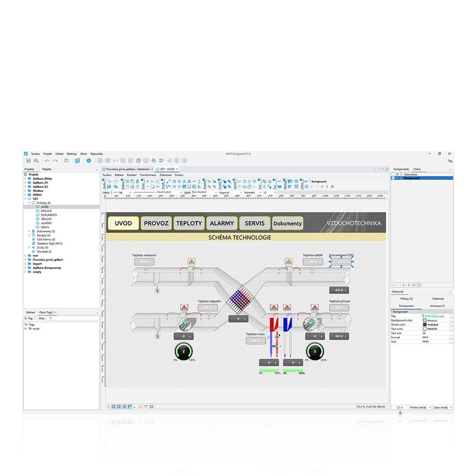Select the text tool letter A icon
Viewport: 476px width, 476px height.
pos(185,181)
